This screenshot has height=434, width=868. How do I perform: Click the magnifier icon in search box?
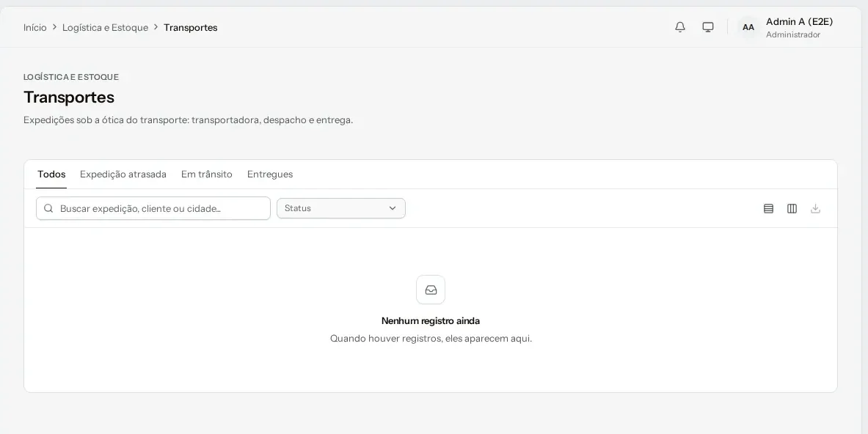pyautogui.click(x=48, y=208)
